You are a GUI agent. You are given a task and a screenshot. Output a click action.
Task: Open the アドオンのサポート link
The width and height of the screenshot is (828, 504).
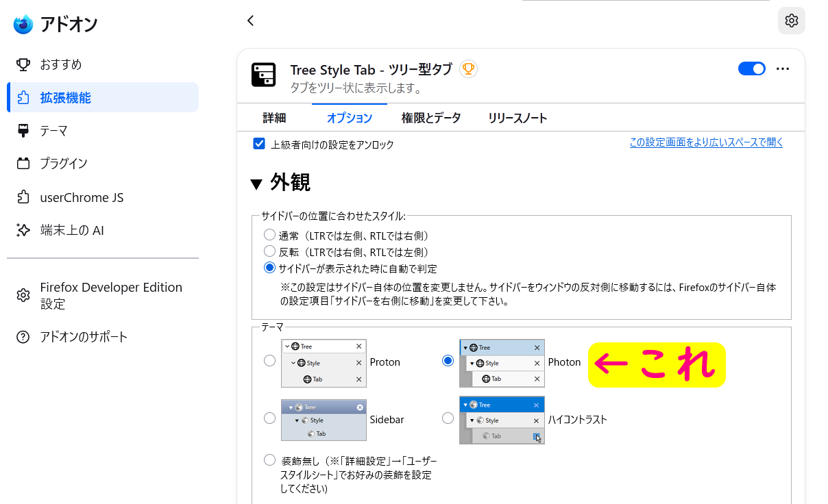point(103,337)
